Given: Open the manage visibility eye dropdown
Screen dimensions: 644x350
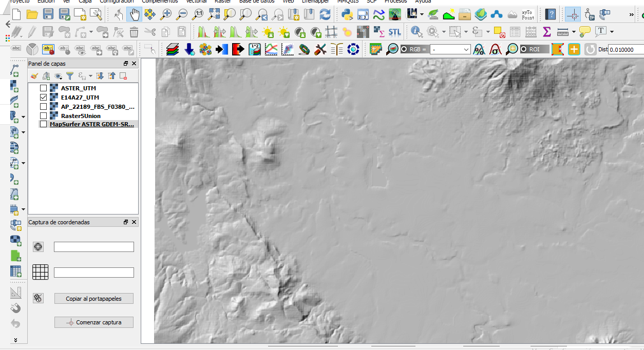Looking at the screenshot, I should (59, 76).
